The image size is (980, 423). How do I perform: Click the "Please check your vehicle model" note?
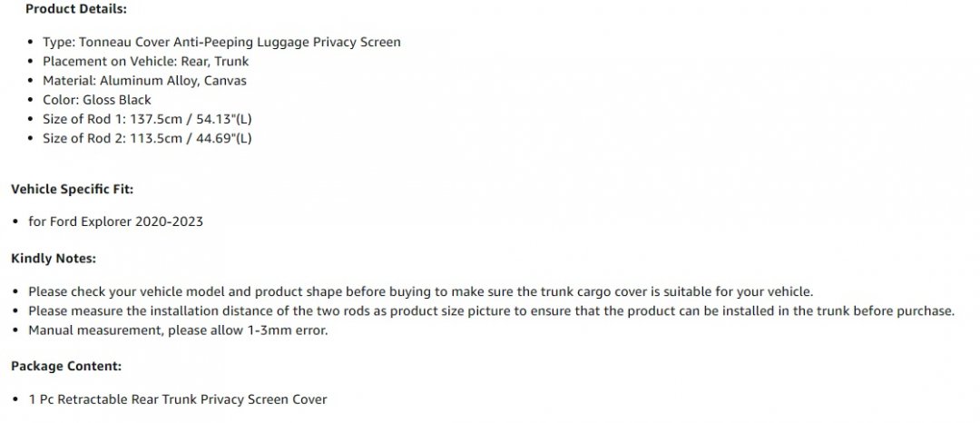tap(420, 291)
